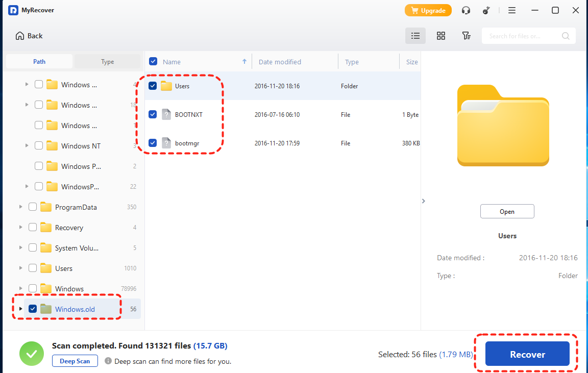The height and width of the screenshot is (373, 588).
Task: Uncheck the BOOTNXT file checkbox
Action: click(x=153, y=115)
